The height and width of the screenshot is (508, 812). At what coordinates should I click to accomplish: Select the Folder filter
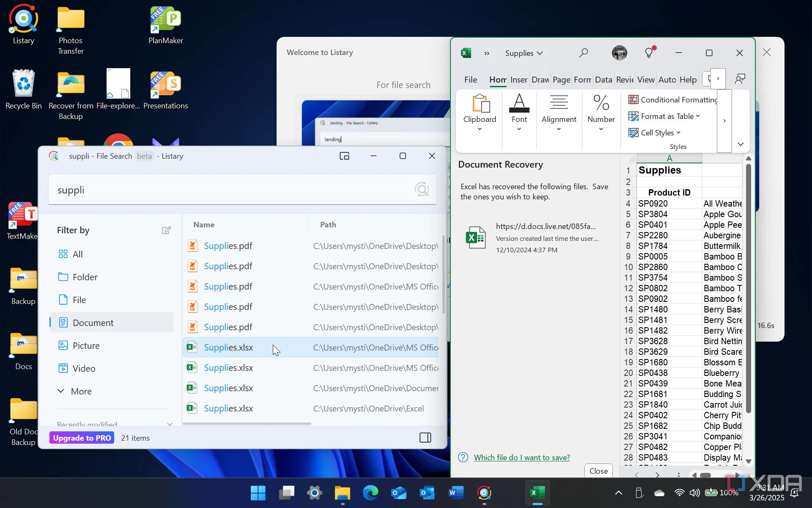112,277
